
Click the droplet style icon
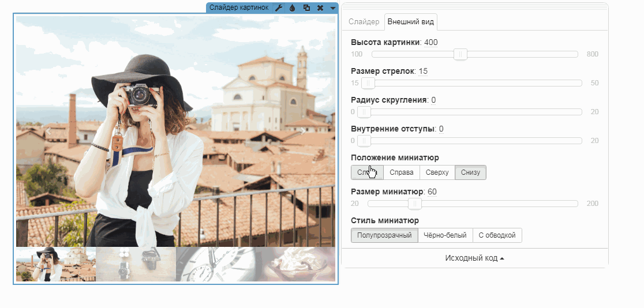pyautogui.click(x=292, y=7)
